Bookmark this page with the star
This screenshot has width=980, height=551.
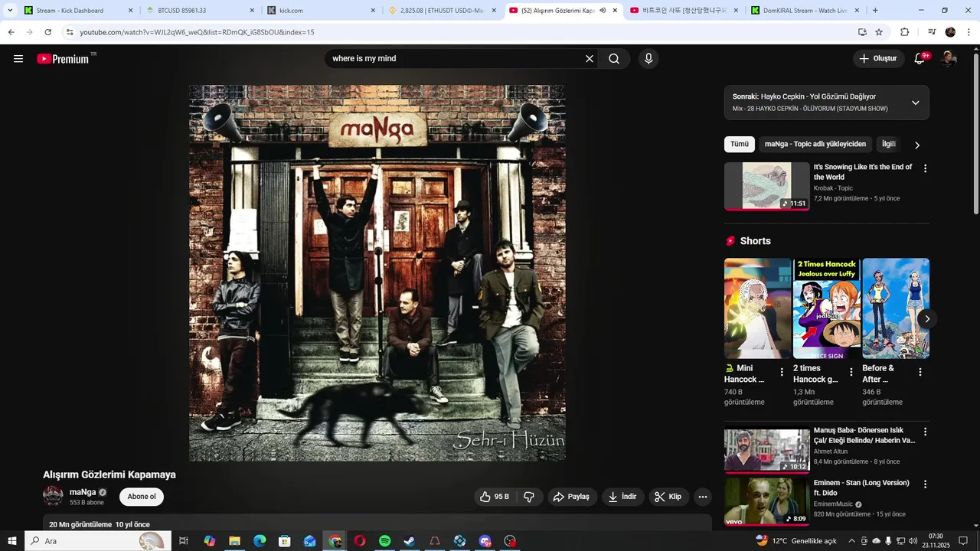point(879,32)
